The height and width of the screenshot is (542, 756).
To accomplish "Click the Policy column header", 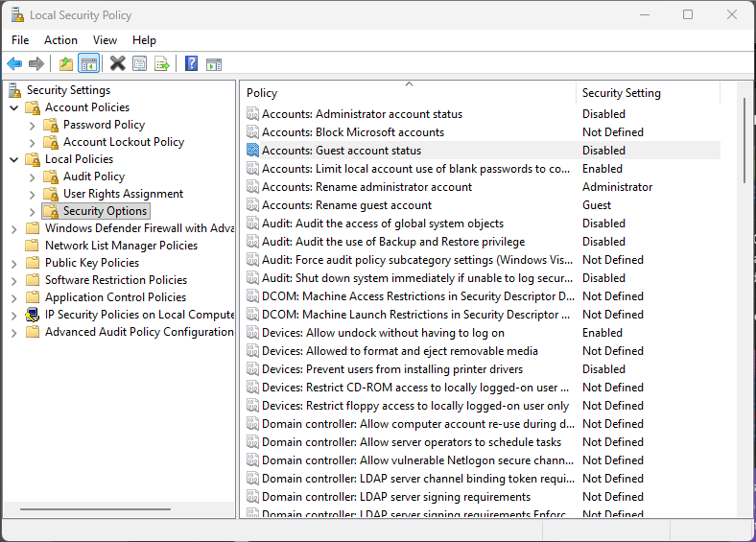I will (262, 93).
